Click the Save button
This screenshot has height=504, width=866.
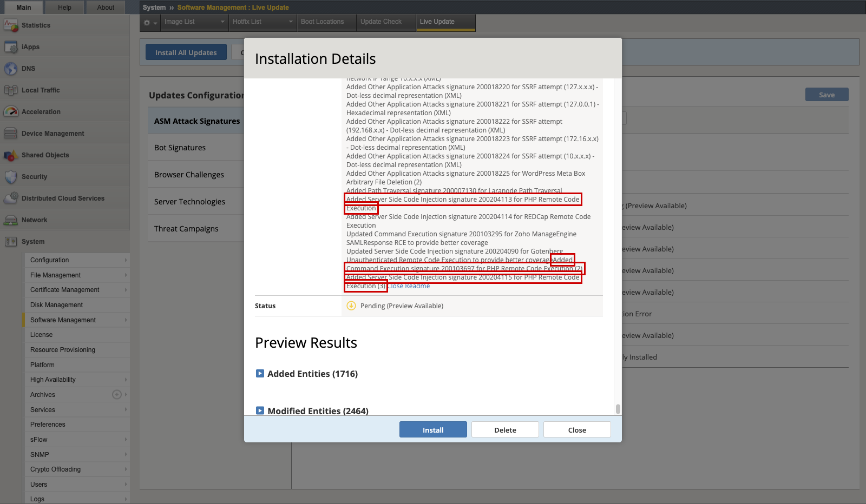[x=826, y=95]
